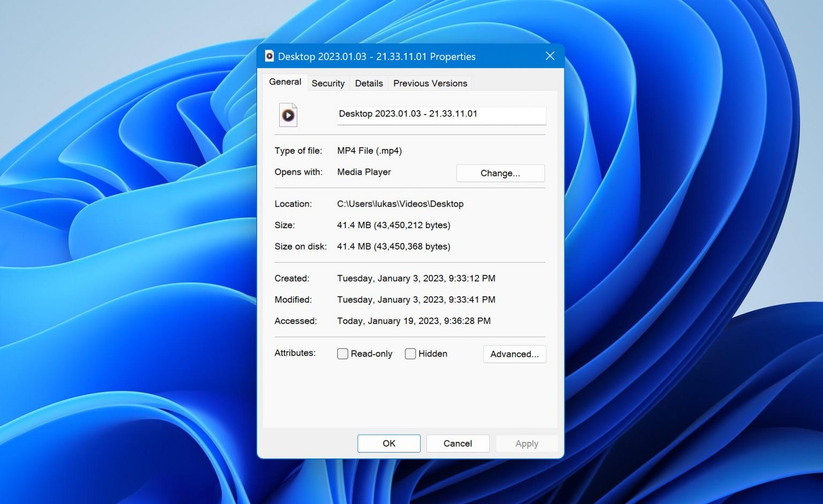This screenshot has height=504, width=823.
Task: Click the Type of file MP4 label
Action: 369,151
